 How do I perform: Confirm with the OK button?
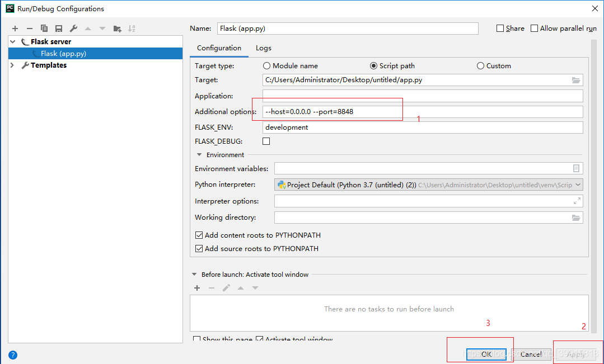click(x=486, y=354)
